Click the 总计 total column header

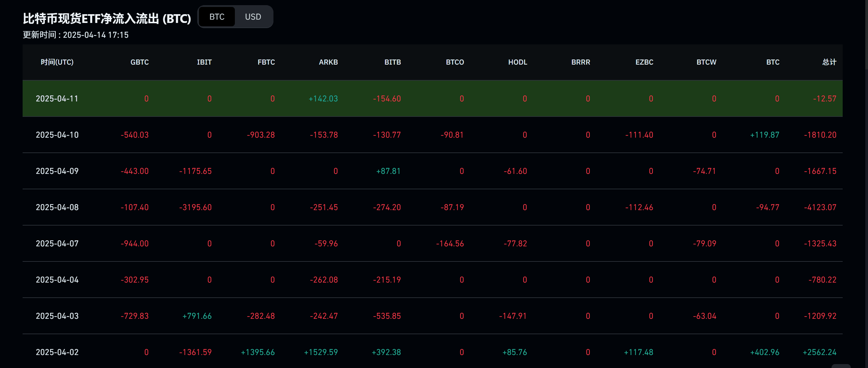(x=829, y=62)
